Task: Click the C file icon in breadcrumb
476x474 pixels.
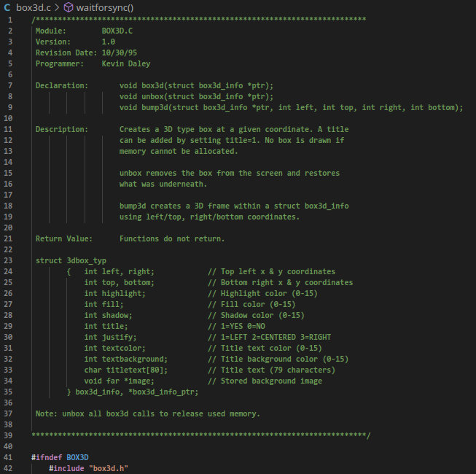Action: tap(7, 7)
